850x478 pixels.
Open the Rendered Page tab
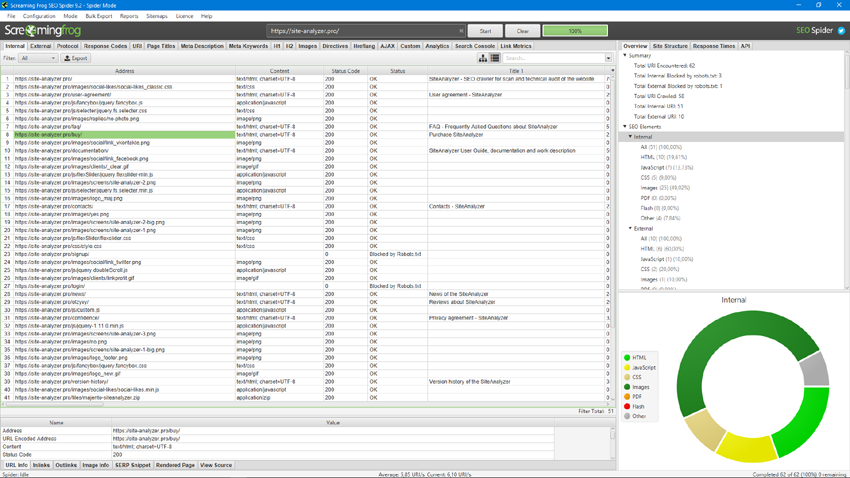click(175, 465)
